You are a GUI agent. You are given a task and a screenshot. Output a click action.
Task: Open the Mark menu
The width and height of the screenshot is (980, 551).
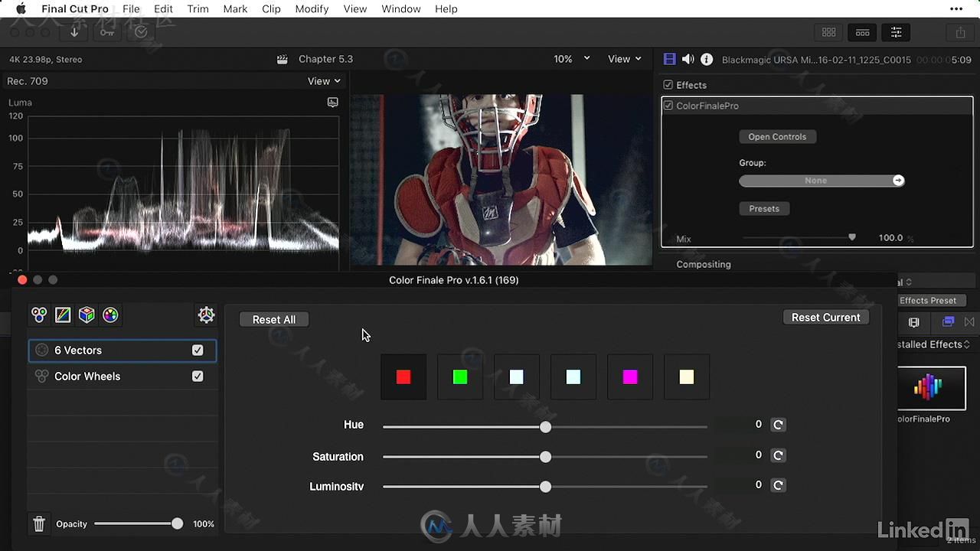coord(235,8)
